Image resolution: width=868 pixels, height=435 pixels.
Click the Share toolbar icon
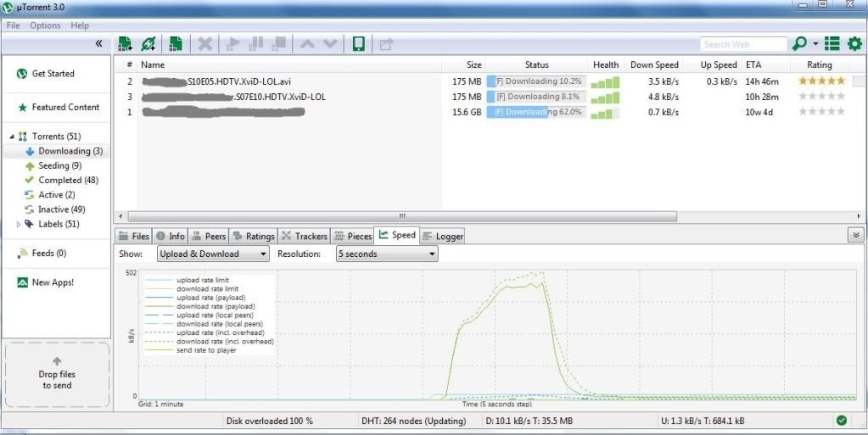386,44
